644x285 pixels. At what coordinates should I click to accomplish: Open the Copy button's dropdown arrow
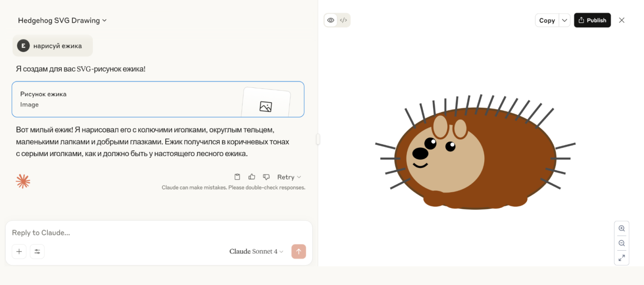[564, 20]
